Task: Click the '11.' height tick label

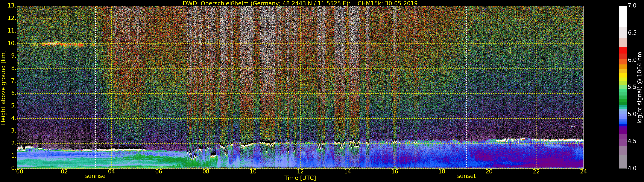Action: point(12,31)
